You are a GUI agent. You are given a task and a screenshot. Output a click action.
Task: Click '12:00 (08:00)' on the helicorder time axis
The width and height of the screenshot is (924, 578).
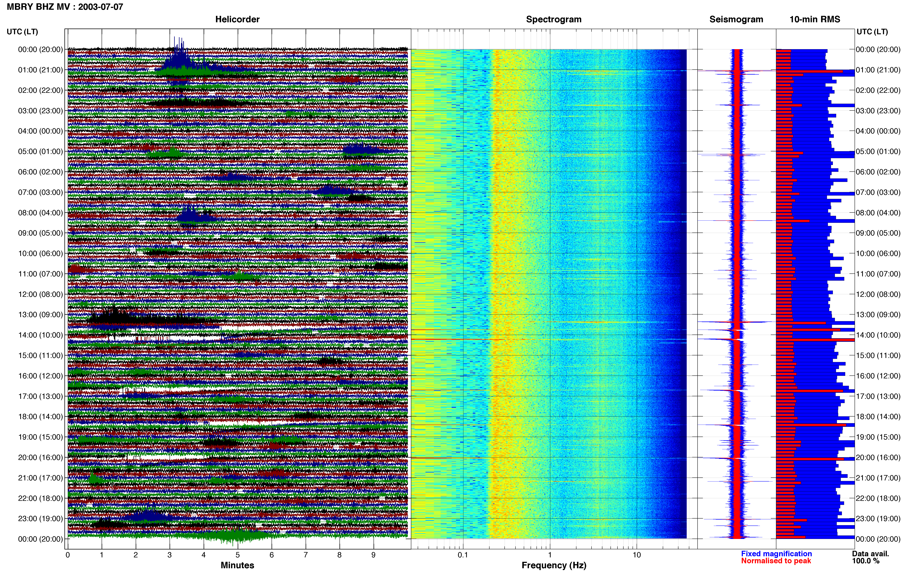pos(41,294)
